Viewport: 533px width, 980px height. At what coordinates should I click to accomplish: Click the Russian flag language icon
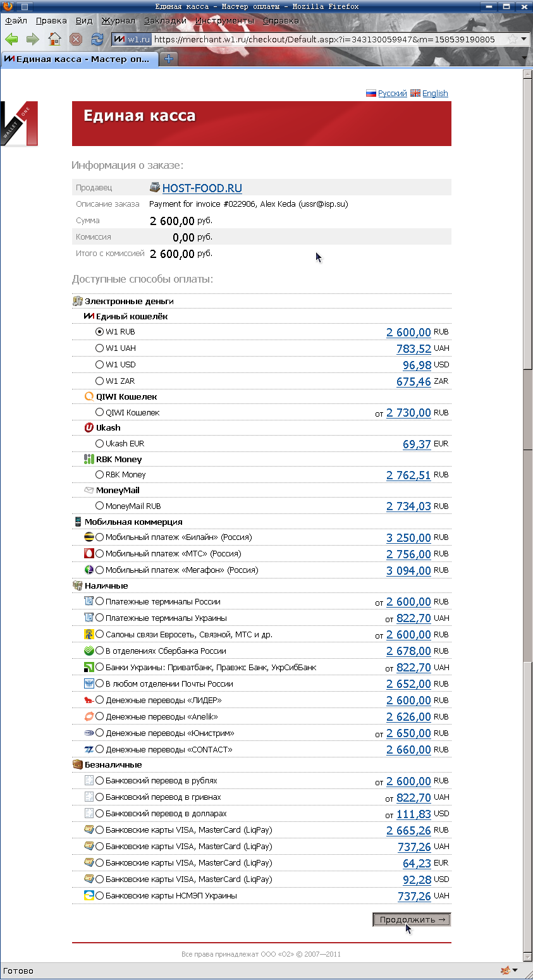371,93
